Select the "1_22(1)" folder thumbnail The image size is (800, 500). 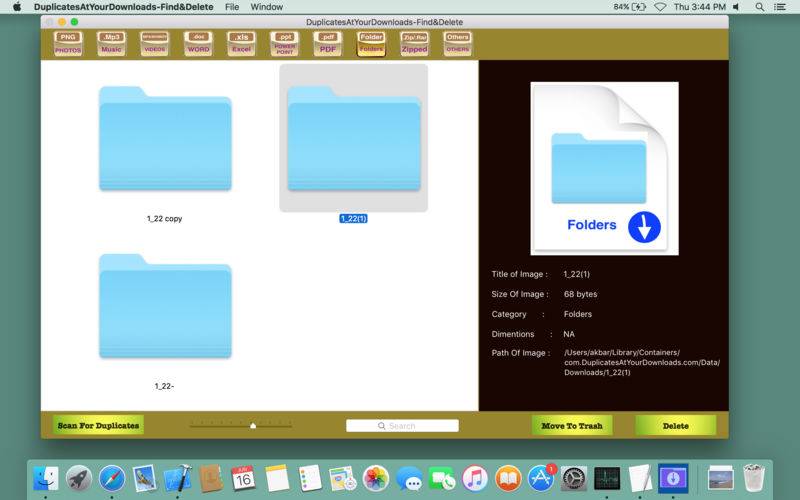point(354,138)
